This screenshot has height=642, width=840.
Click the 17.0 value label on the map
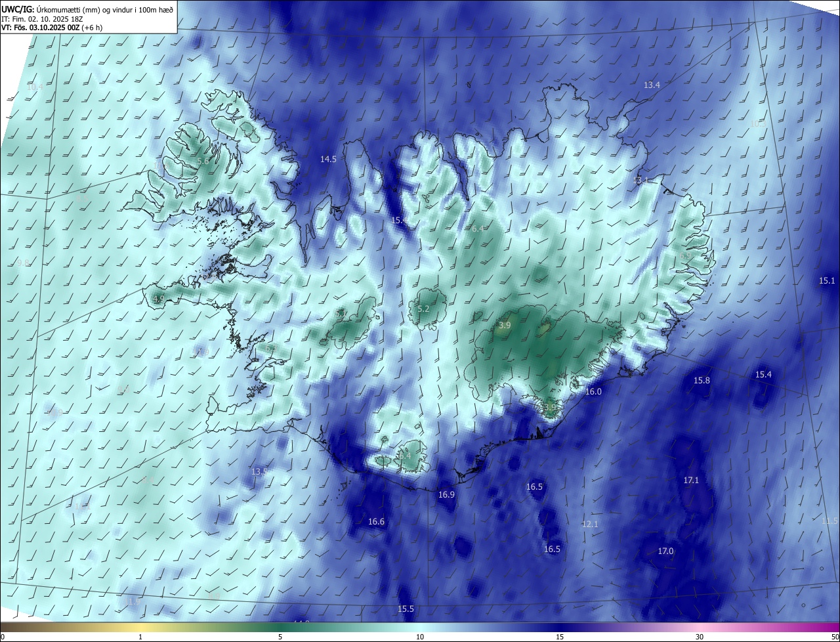[665, 551]
